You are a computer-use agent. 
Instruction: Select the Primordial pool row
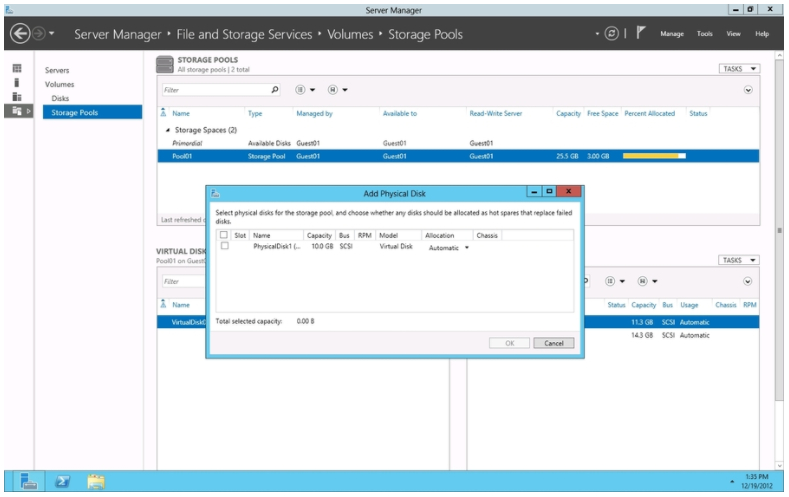(x=458, y=143)
